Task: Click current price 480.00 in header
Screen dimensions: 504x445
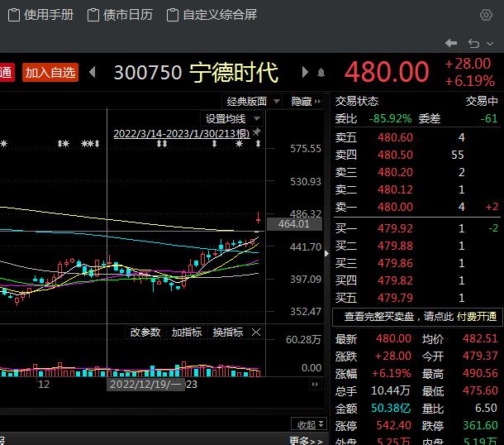Action: coord(387,72)
